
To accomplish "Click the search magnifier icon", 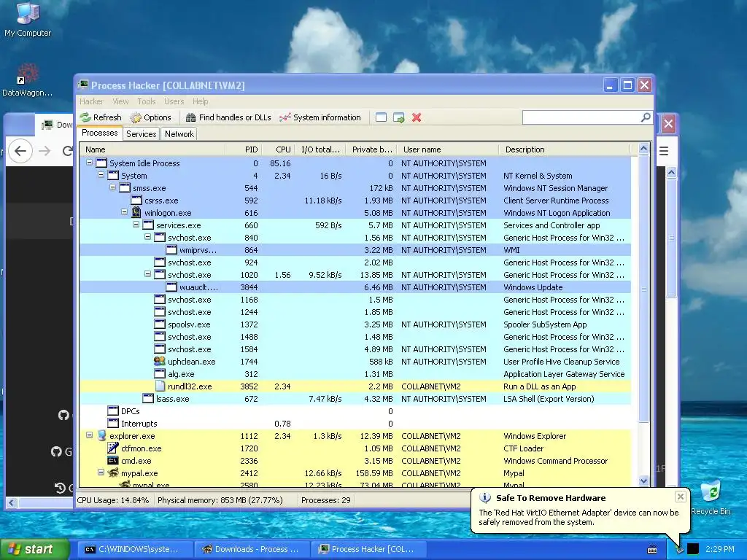I will pos(646,117).
